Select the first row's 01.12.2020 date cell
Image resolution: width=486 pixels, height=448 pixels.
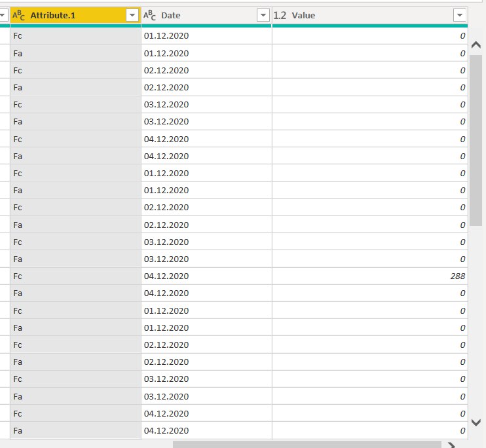pyautogui.click(x=206, y=35)
